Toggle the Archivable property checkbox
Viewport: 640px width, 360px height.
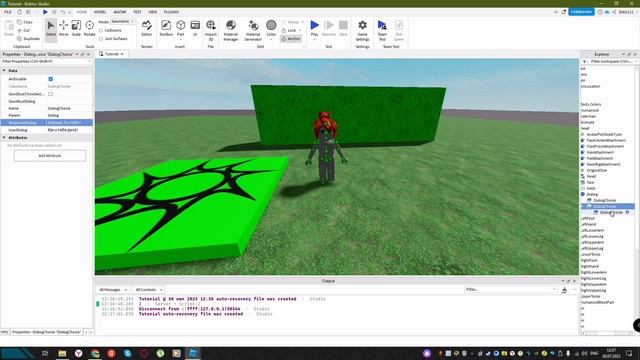(51, 79)
